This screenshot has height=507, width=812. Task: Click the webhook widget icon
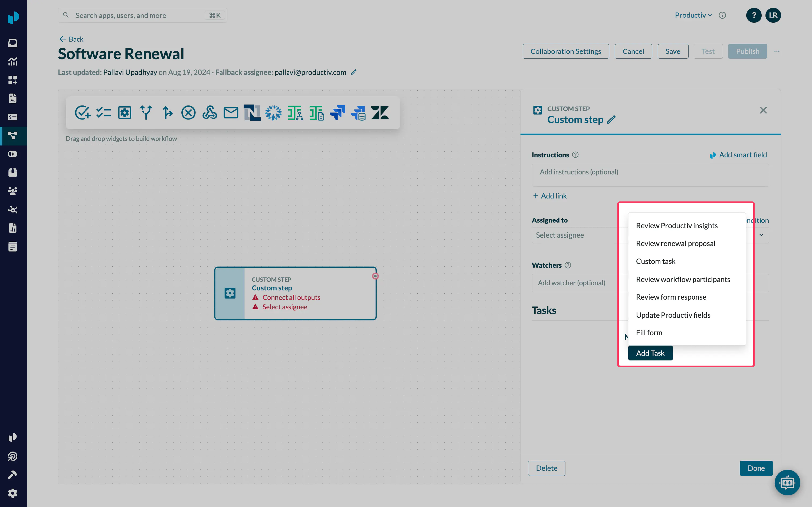[x=209, y=113]
